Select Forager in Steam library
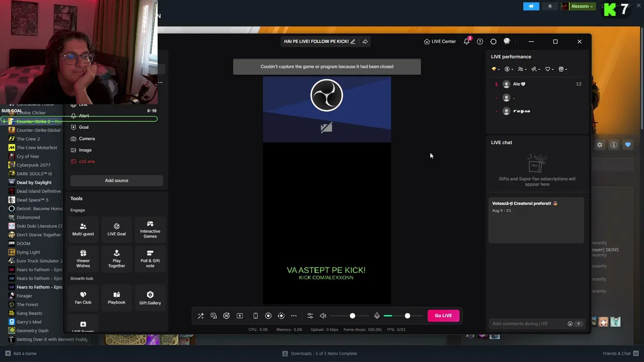 24,296
